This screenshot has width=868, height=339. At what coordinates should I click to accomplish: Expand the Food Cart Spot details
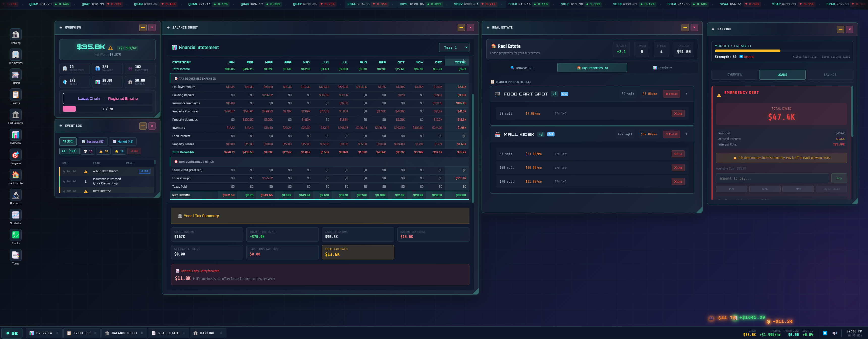686,94
